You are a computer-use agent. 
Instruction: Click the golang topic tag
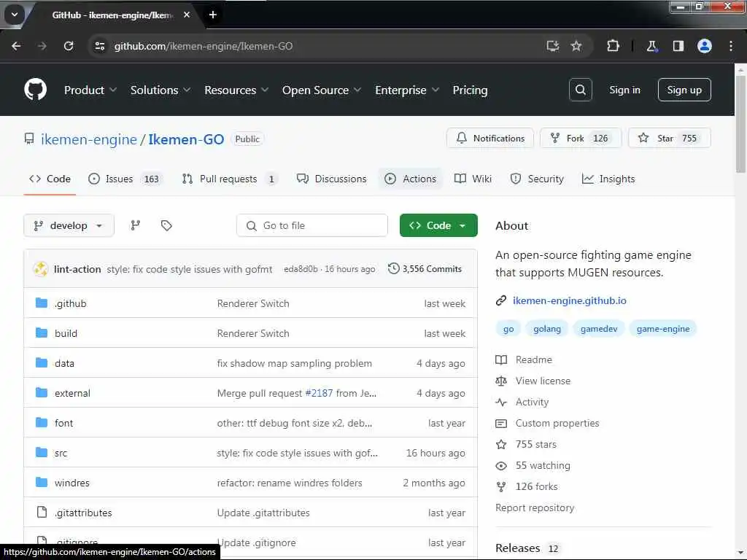click(547, 329)
